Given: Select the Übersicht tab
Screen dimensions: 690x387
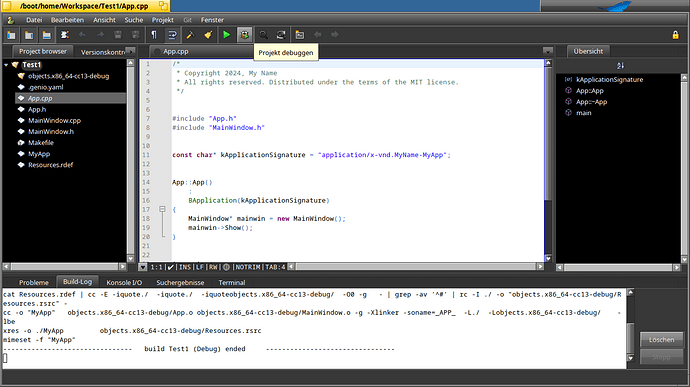Looking at the screenshot, I should point(588,52).
